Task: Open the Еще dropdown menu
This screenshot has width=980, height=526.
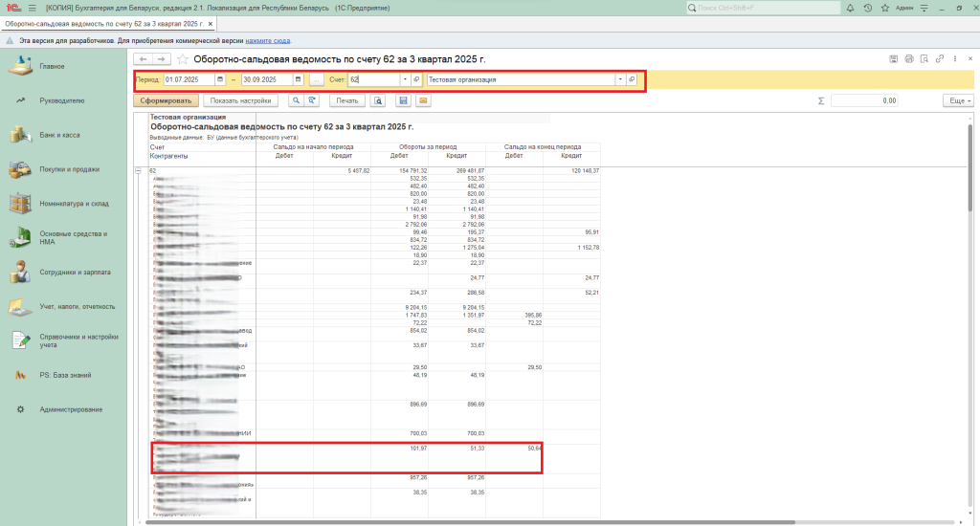Action: [957, 100]
